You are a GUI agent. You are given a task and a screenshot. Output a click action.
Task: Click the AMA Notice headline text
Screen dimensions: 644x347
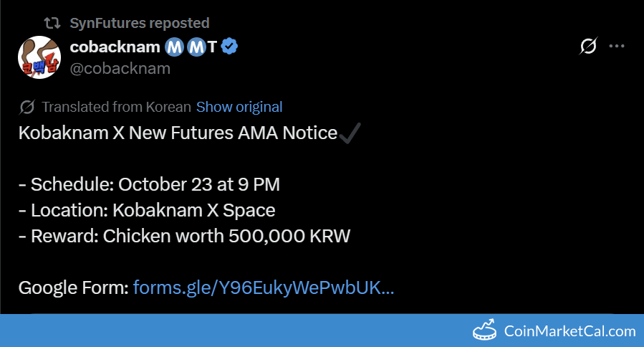178,133
